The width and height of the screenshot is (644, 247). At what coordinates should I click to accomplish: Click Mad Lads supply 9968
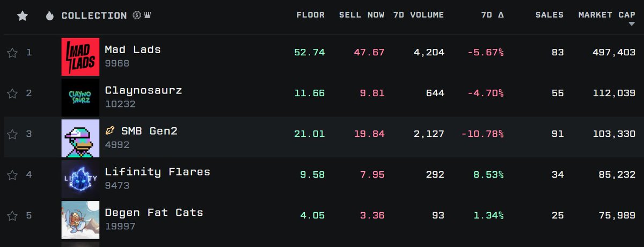point(117,63)
